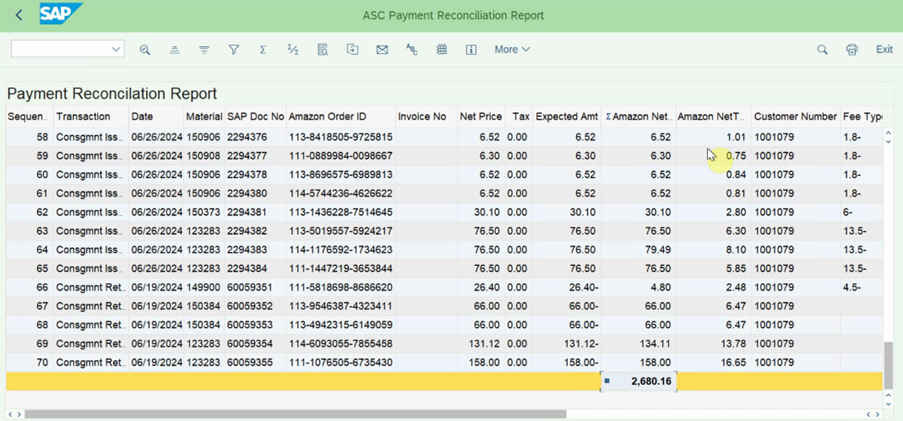
Task: Select SAP doc number 60059352
Action: click(249, 306)
